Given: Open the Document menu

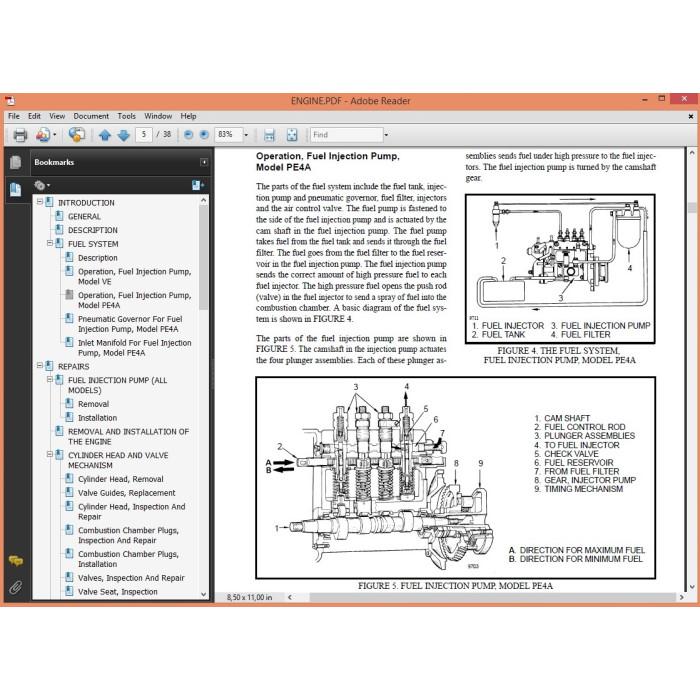Looking at the screenshot, I should pos(91,116).
